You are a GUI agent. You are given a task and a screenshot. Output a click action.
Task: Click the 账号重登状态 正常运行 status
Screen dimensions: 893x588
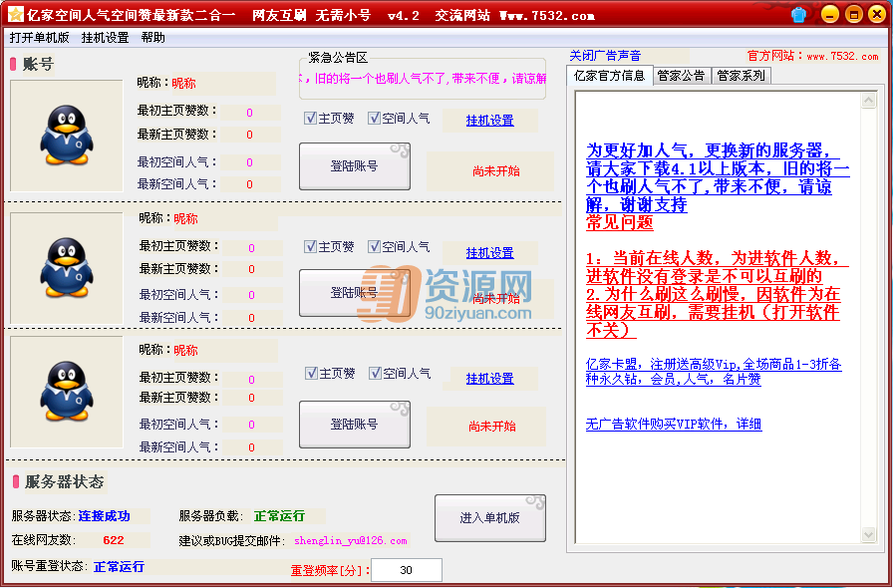pyautogui.click(x=119, y=567)
